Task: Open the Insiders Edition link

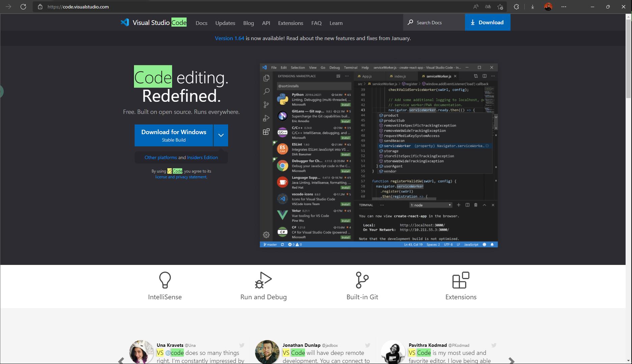Action: click(202, 157)
